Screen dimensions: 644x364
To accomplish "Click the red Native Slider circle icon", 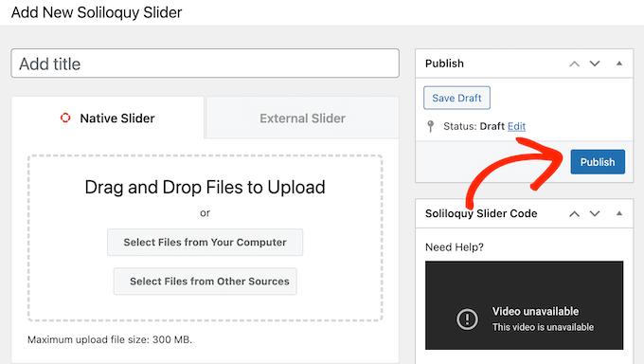I will pos(65,118).
